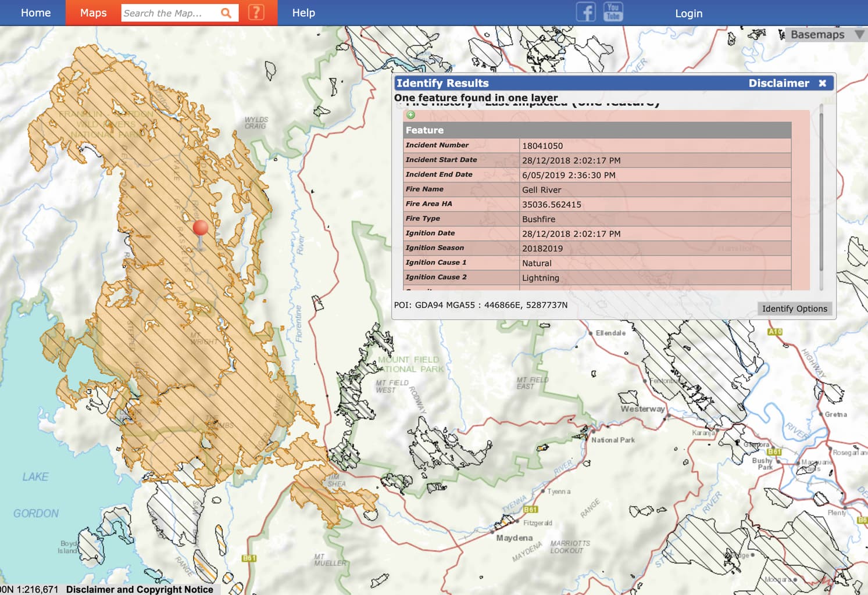868x595 pixels.
Task: Select the Fire Name value Gell River
Action: (x=541, y=190)
